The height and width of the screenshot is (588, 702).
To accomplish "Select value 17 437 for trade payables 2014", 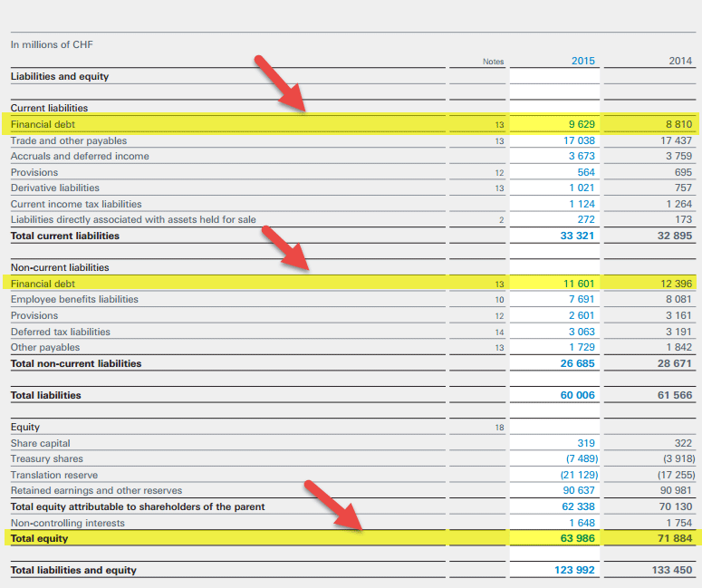I will (x=676, y=140).
